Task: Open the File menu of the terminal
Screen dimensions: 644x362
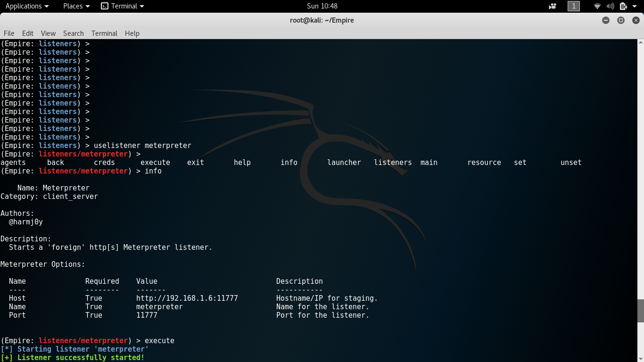Action: [9, 33]
